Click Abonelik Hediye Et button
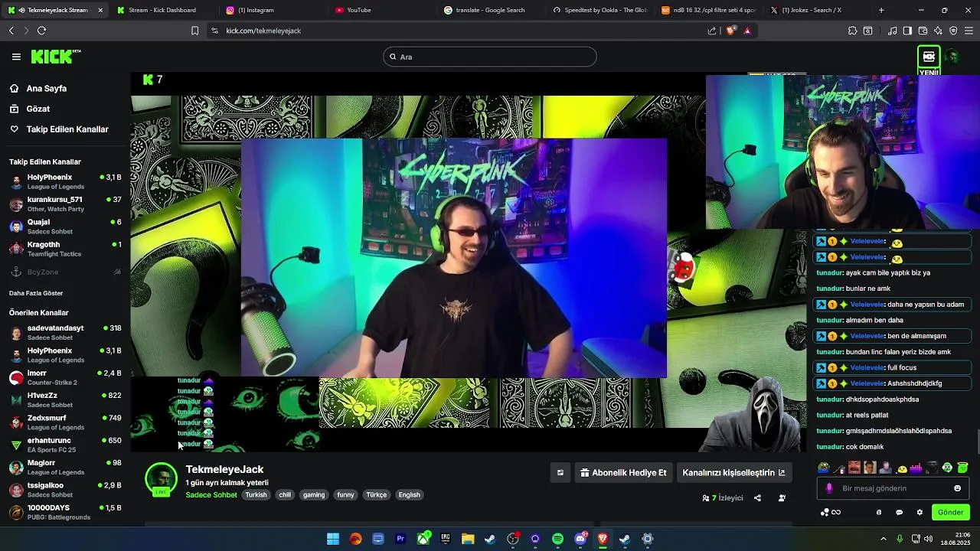The width and height of the screenshot is (980, 551). [x=624, y=473]
